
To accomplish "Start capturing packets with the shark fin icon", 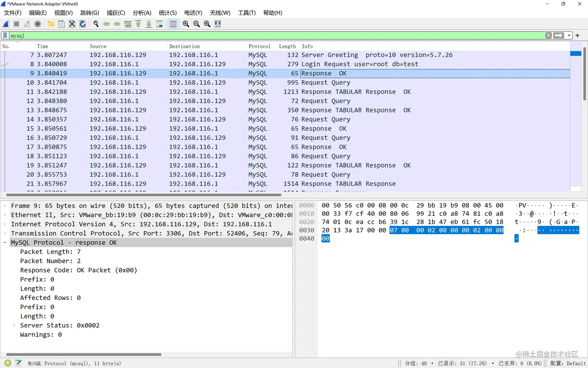I will point(6,24).
